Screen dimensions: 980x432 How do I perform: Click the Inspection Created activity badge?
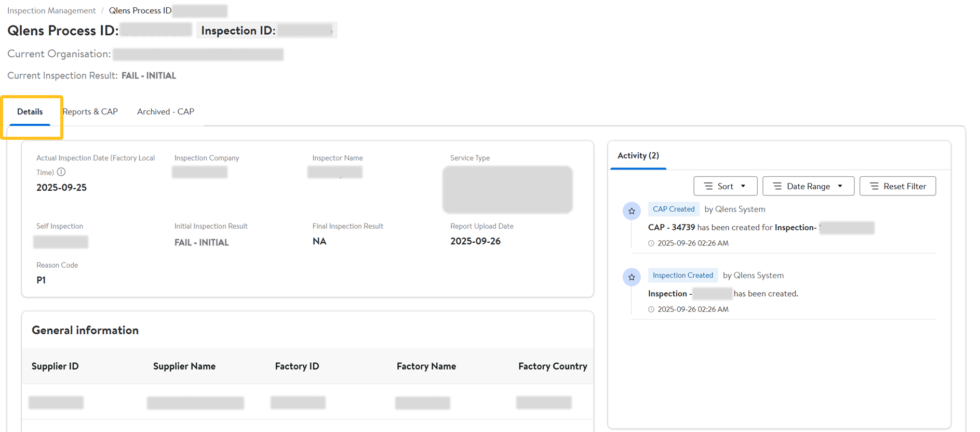[x=682, y=276]
